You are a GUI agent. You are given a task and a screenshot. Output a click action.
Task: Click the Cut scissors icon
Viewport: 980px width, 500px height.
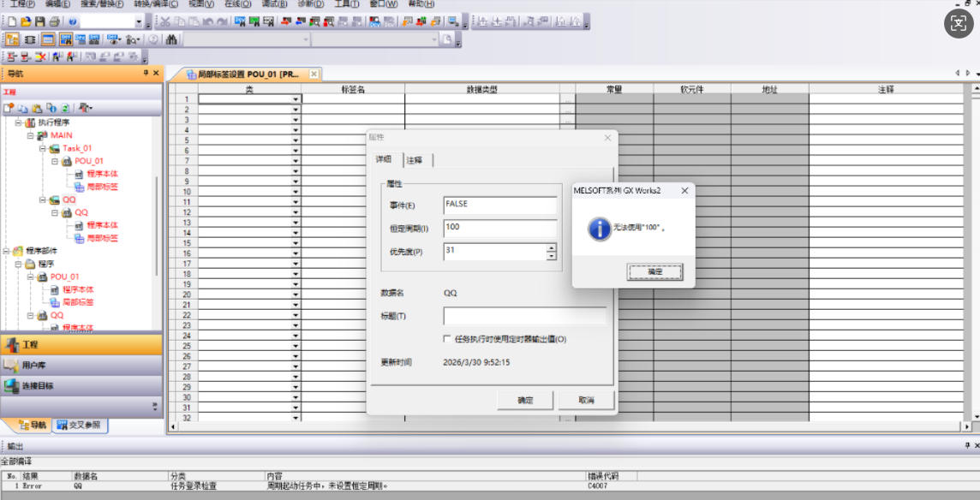point(165,21)
